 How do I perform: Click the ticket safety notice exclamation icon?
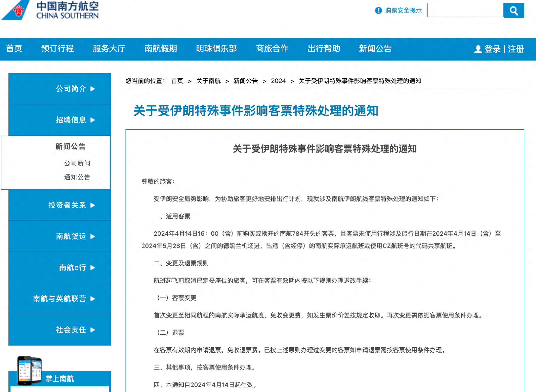click(x=378, y=10)
